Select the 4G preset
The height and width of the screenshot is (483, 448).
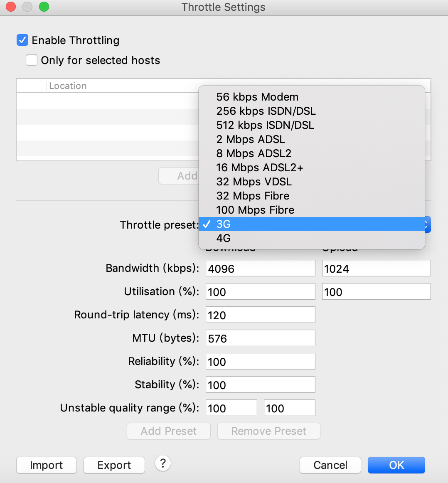pos(312,238)
